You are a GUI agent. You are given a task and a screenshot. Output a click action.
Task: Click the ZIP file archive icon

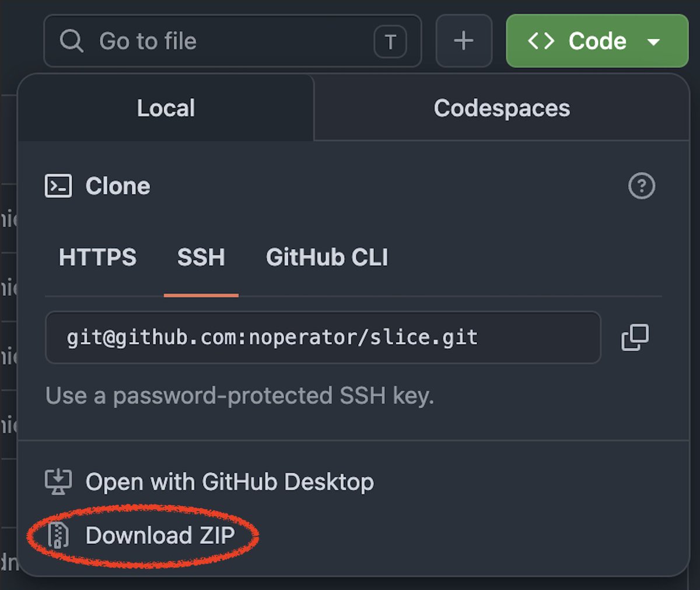pos(58,535)
